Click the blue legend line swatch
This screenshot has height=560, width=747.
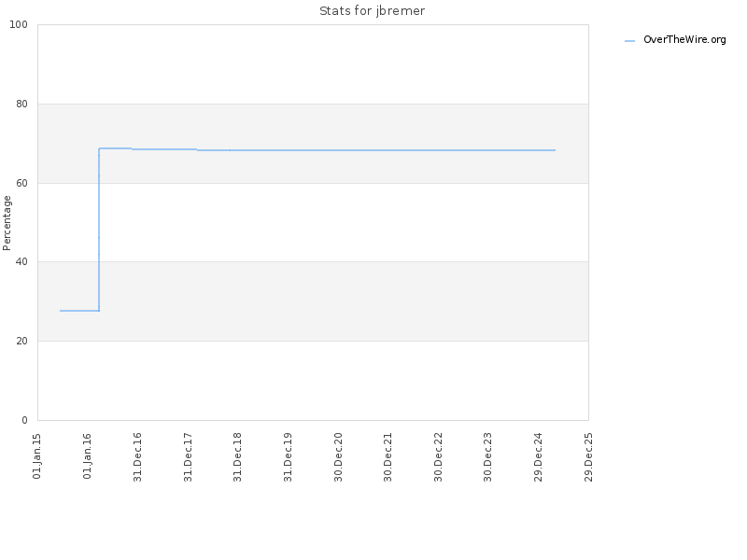tap(629, 41)
